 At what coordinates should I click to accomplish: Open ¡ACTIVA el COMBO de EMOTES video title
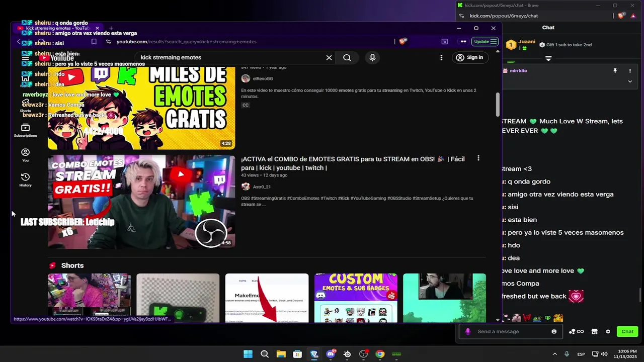pyautogui.click(x=353, y=163)
